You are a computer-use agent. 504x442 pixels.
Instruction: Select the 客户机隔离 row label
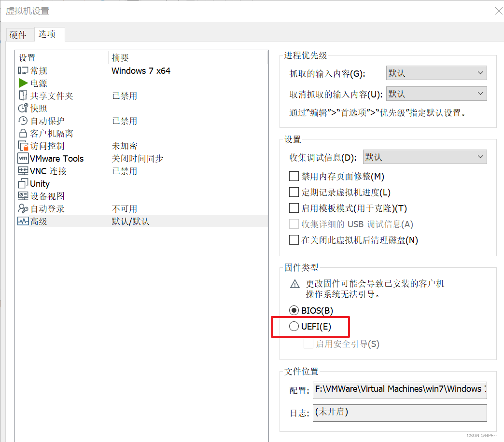click(52, 133)
